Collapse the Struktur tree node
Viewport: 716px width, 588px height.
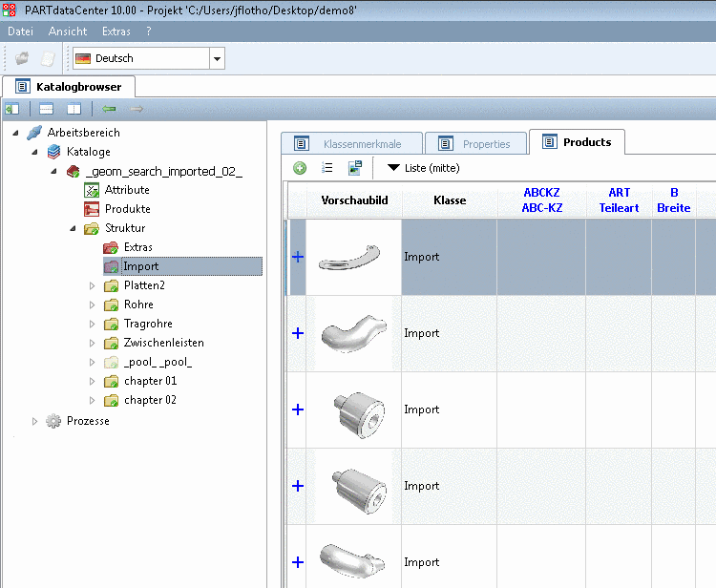74,228
